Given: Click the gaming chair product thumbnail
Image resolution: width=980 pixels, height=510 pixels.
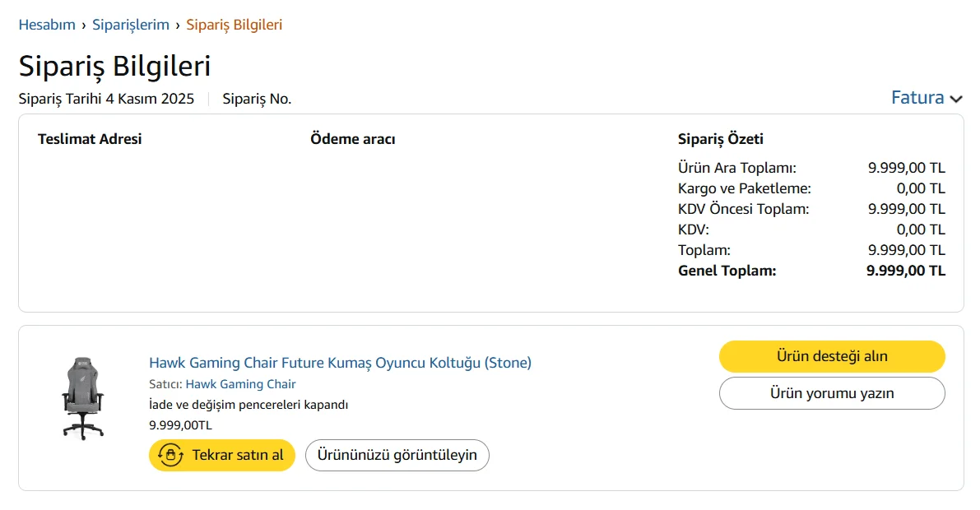Looking at the screenshot, I should coord(83,398).
